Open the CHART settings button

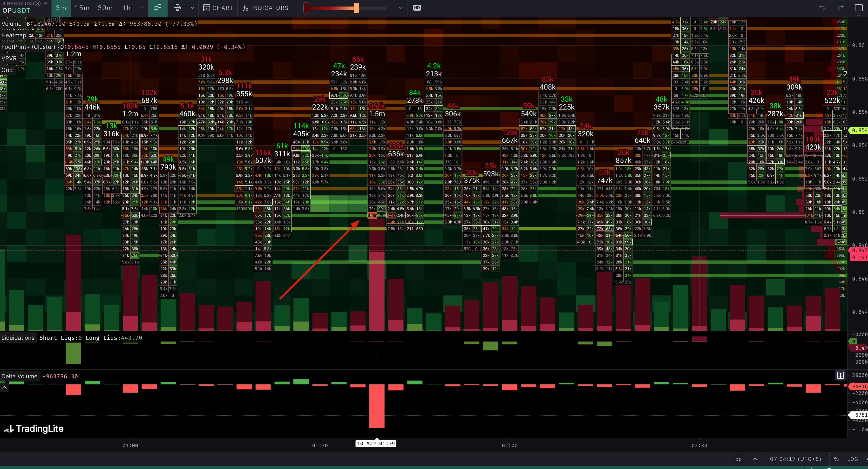coord(218,8)
